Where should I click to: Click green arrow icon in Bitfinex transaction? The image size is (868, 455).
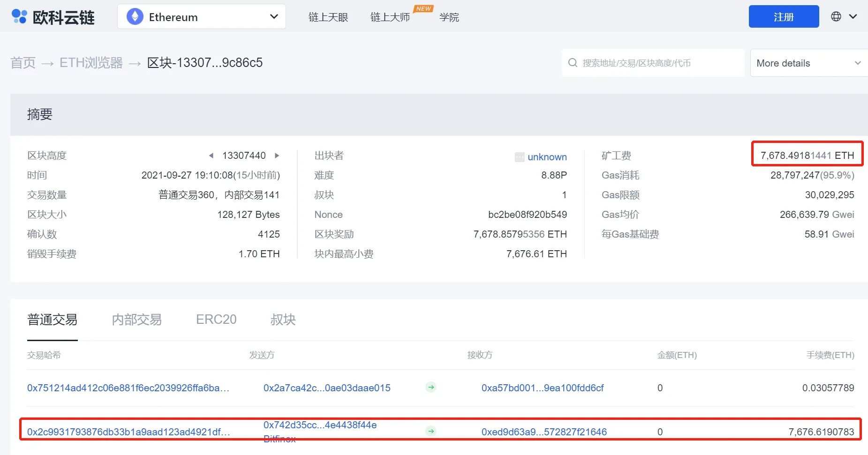pos(431,431)
